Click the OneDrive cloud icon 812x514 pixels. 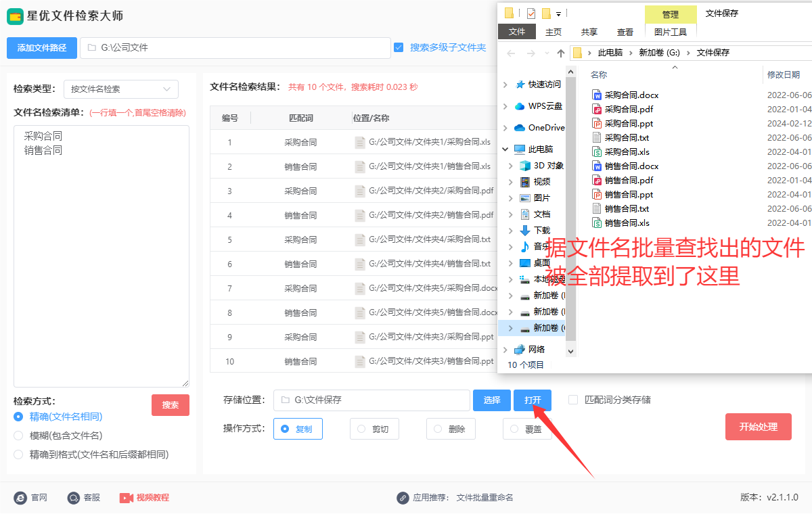pyautogui.click(x=520, y=128)
